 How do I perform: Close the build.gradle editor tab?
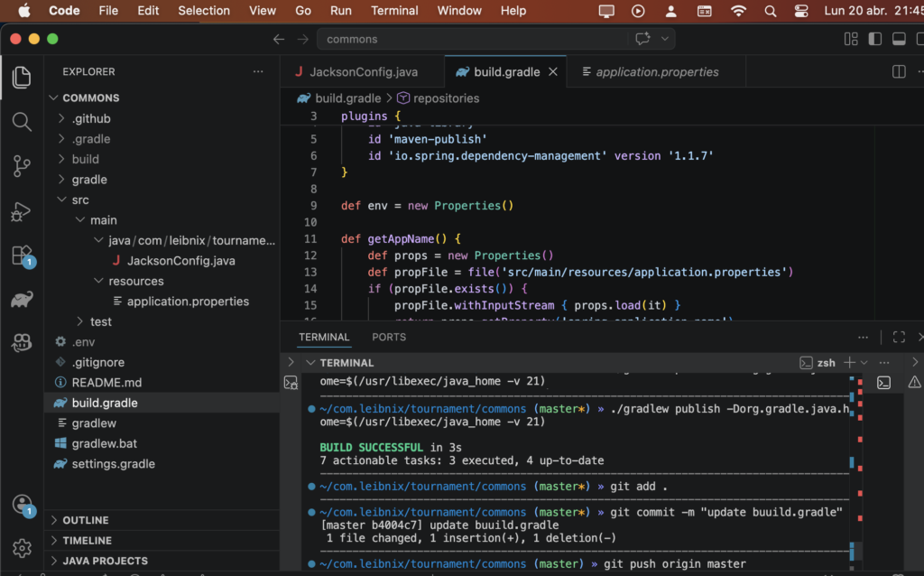[x=553, y=71]
